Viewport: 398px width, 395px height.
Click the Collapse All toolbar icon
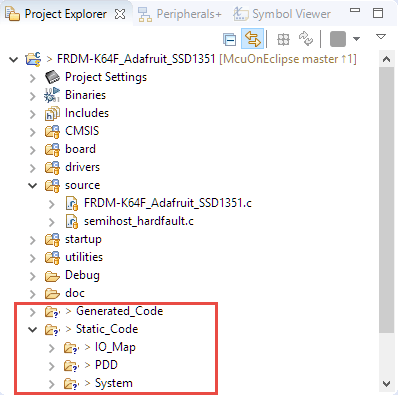[229, 40]
